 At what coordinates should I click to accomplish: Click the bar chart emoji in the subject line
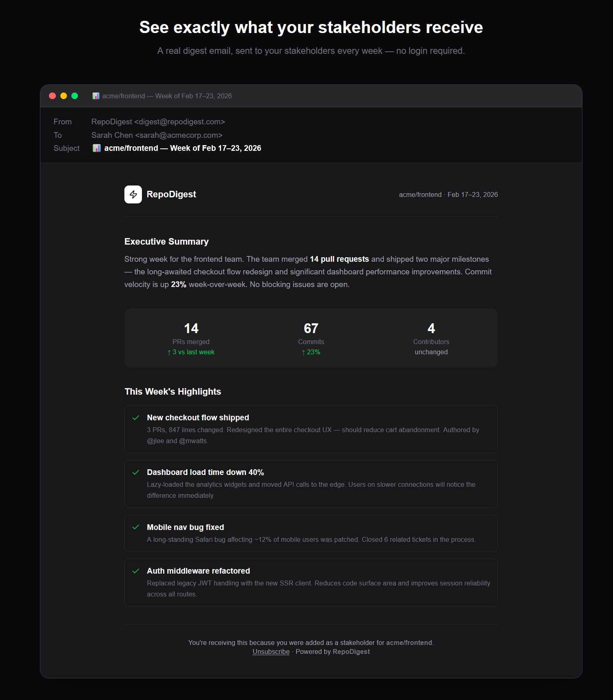click(x=97, y=148)
